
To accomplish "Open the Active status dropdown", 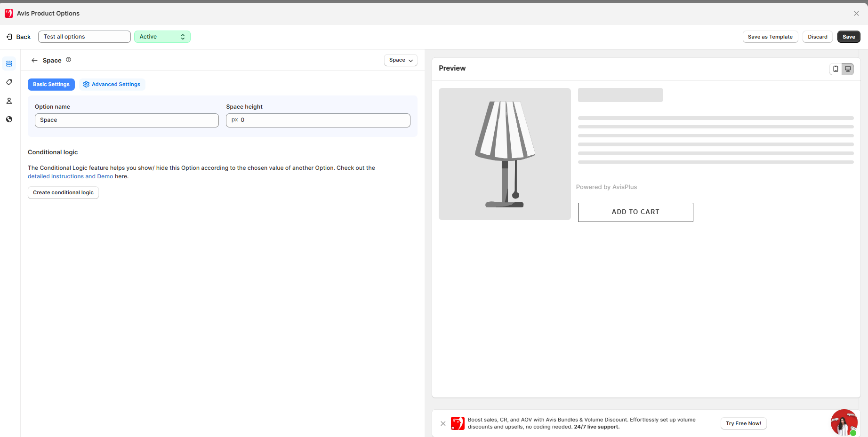I will click(162, 37).
